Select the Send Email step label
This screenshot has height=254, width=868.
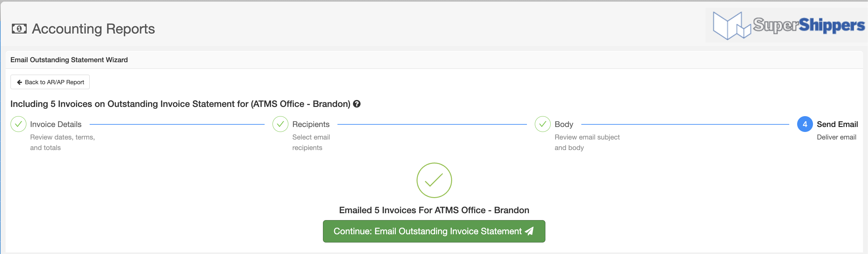point(837,124)
